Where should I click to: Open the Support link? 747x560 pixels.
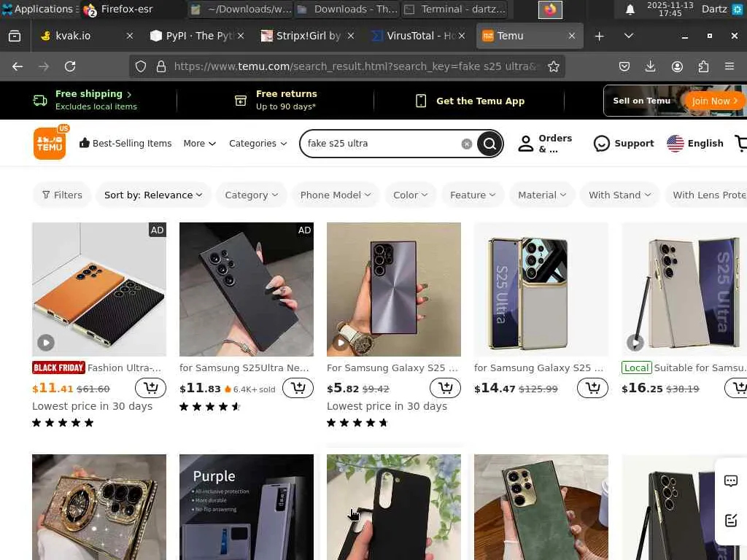[624, 144]
